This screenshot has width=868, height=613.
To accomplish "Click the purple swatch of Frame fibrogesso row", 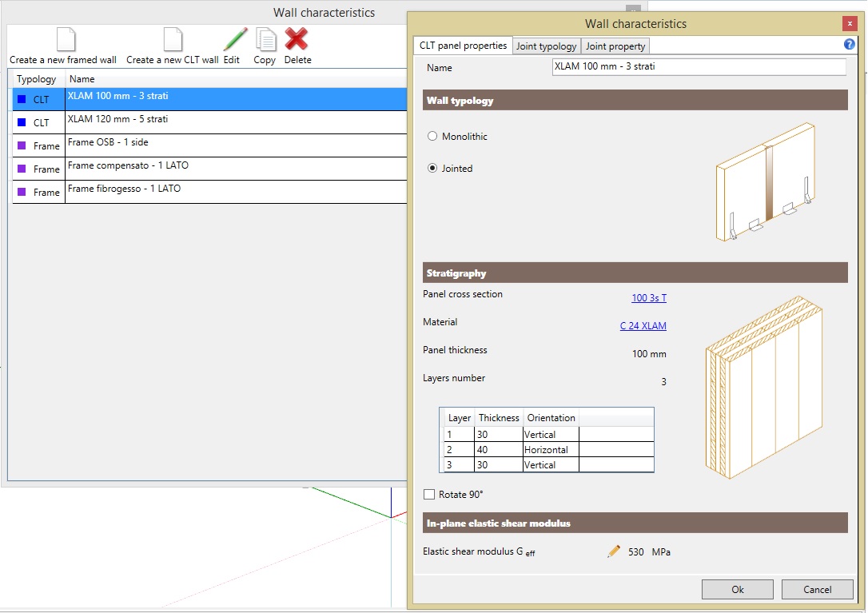I will click(22, 192).
